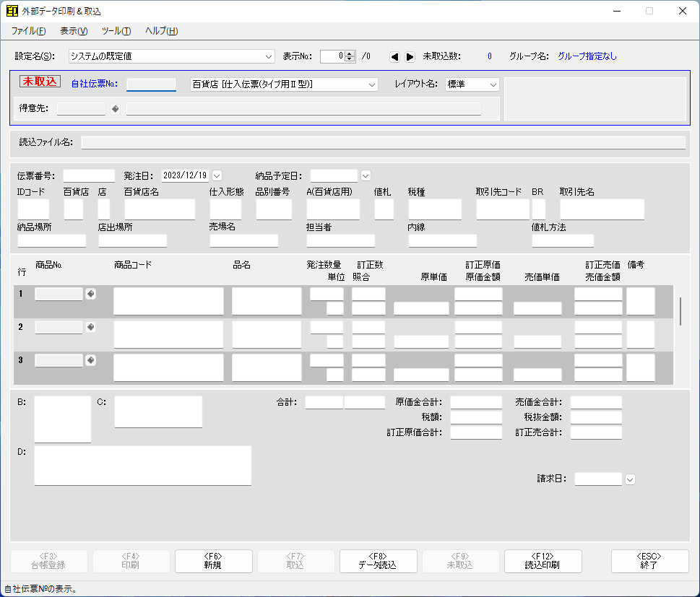Open the 百貨店 slip type dropdown
Image resolution: width=700 pixels, height=597 pixels.
tap(372, 84)
